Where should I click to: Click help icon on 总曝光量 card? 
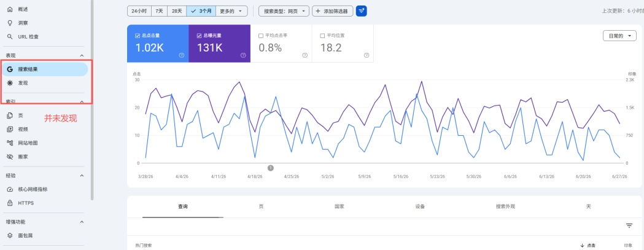243,55
